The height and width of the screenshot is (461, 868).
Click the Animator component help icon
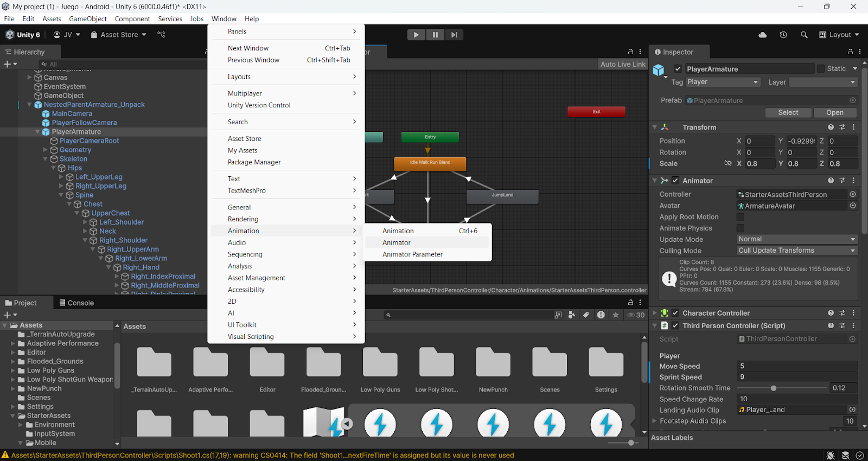pos(831,181)
